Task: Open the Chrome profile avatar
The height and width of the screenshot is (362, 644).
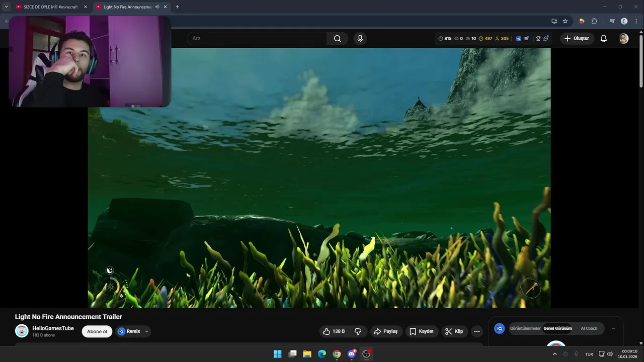Action: 624,21
